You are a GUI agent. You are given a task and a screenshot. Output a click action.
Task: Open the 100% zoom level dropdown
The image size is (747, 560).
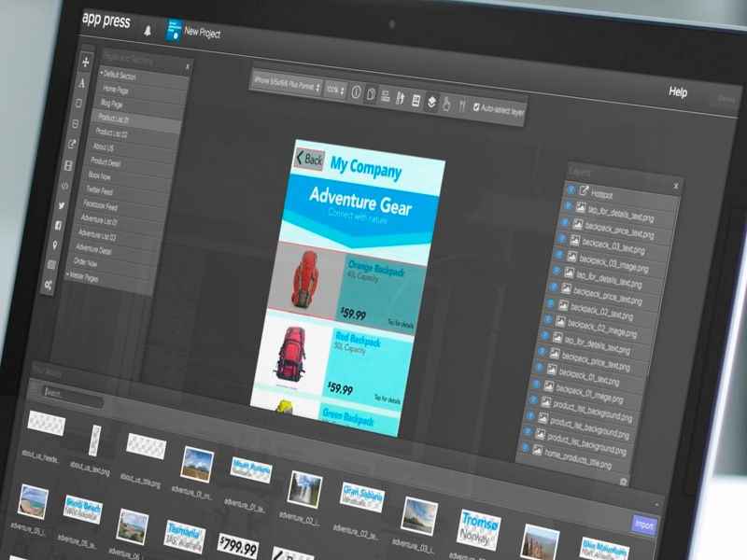(334, 90)
